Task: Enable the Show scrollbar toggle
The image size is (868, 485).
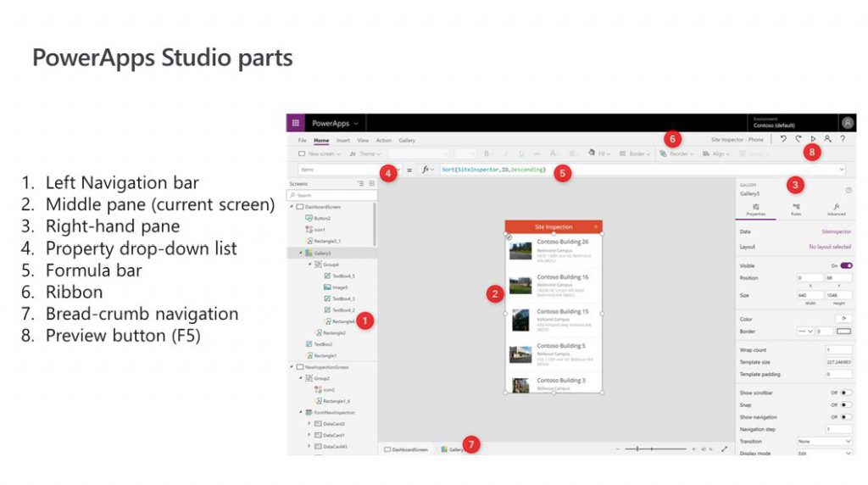Action: (846, 393)
